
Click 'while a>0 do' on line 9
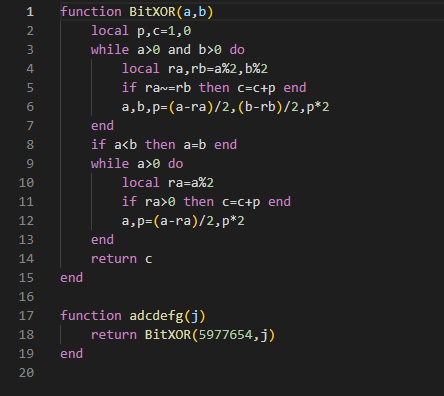[x=137, y=164]
